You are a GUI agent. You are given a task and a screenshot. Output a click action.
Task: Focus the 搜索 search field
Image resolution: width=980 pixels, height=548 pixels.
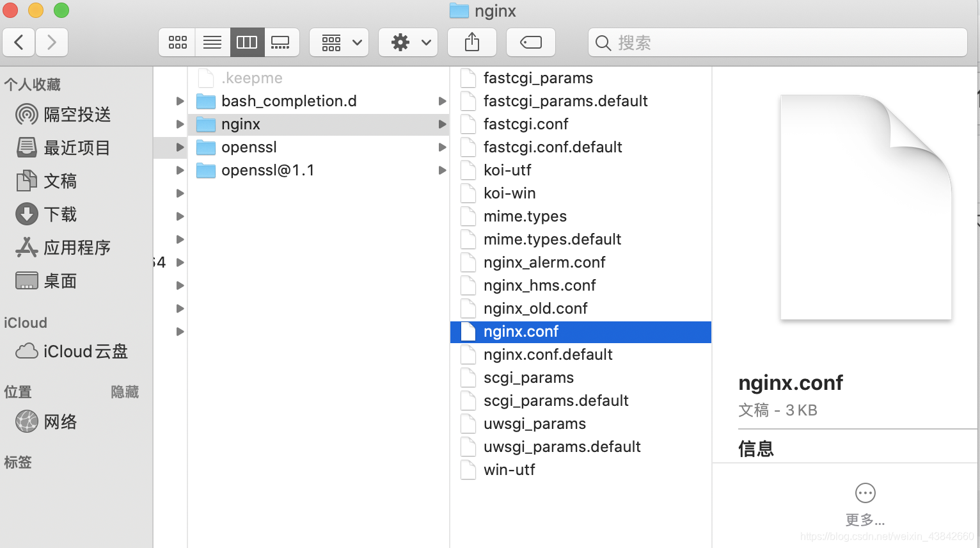pos(777,43)
